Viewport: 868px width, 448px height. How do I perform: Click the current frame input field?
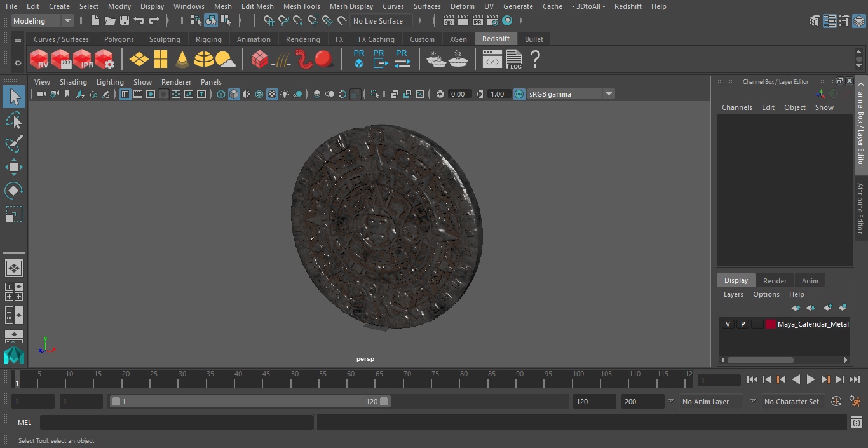point(719,380)
